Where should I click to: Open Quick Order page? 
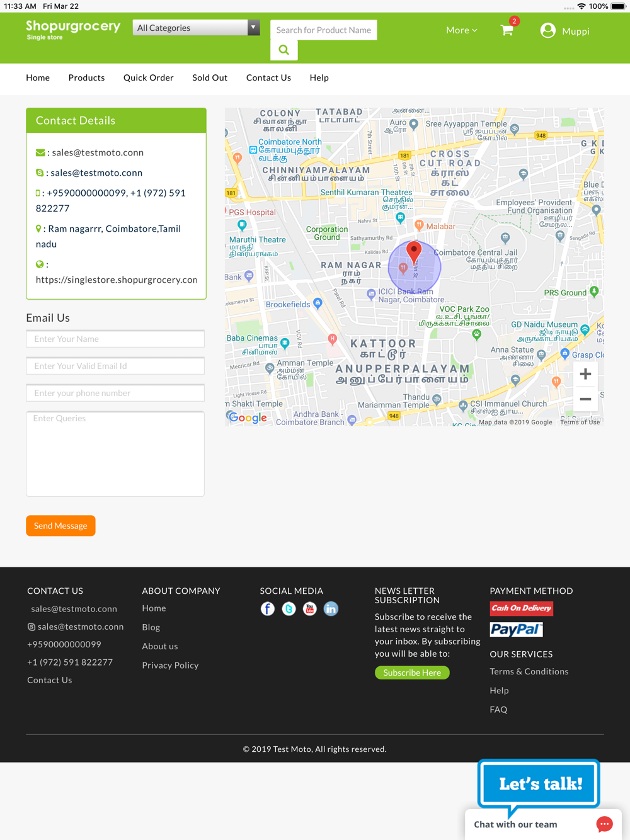pyautogui.click(x=149, y=77)
